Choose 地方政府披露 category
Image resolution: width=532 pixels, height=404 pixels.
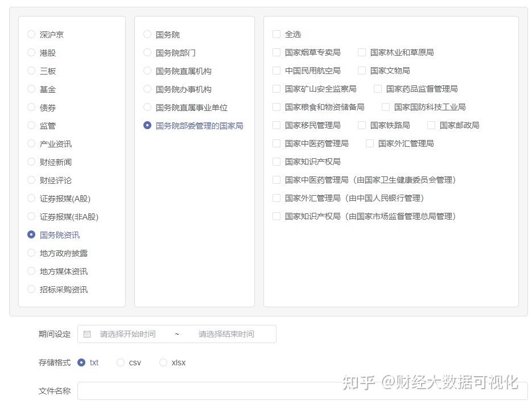click(31, 253)
